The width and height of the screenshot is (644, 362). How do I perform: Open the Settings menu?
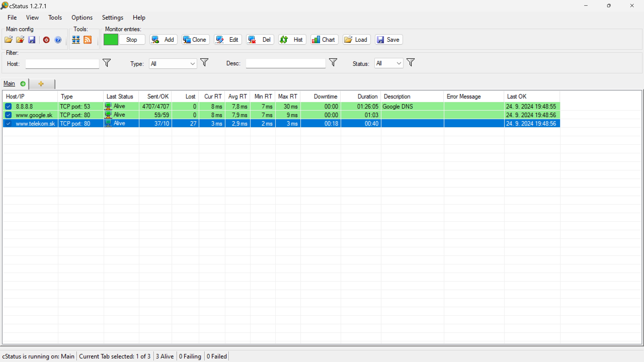pyautogui.click(x=113, y=17)
